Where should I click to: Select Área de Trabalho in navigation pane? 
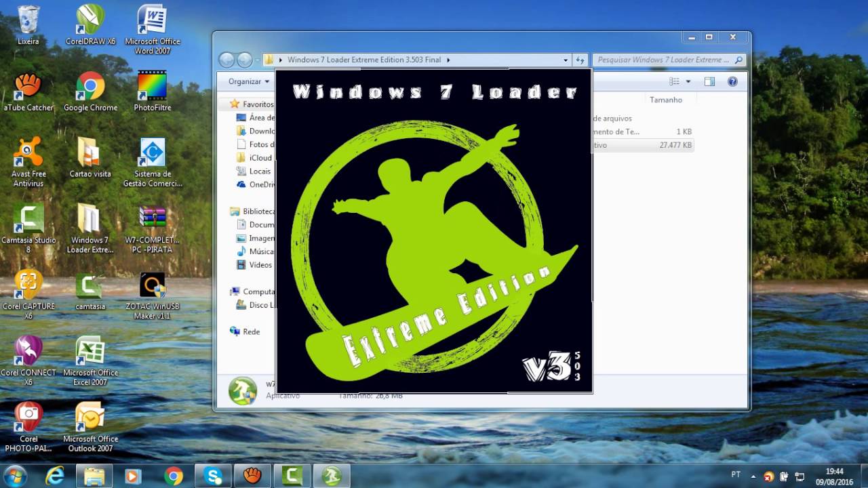point(256,118)
